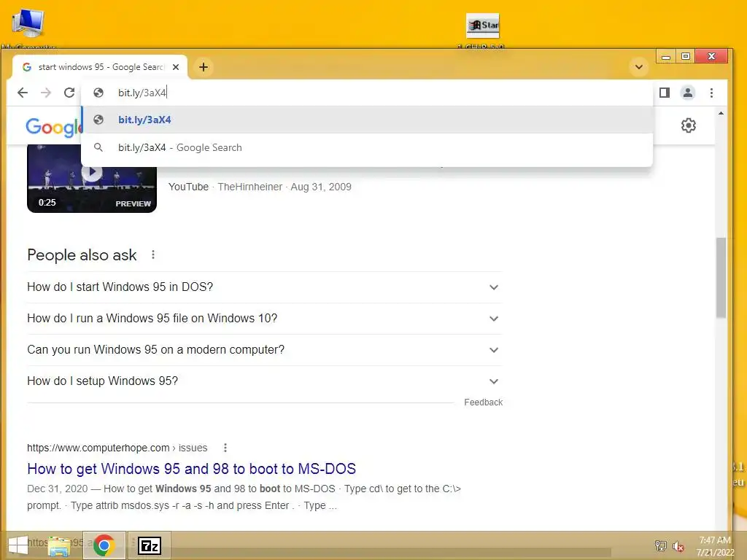This screenshot has width=747, height=560.
Task: Click the page vertical scrollbar thumb
Action: coord(721,277)
